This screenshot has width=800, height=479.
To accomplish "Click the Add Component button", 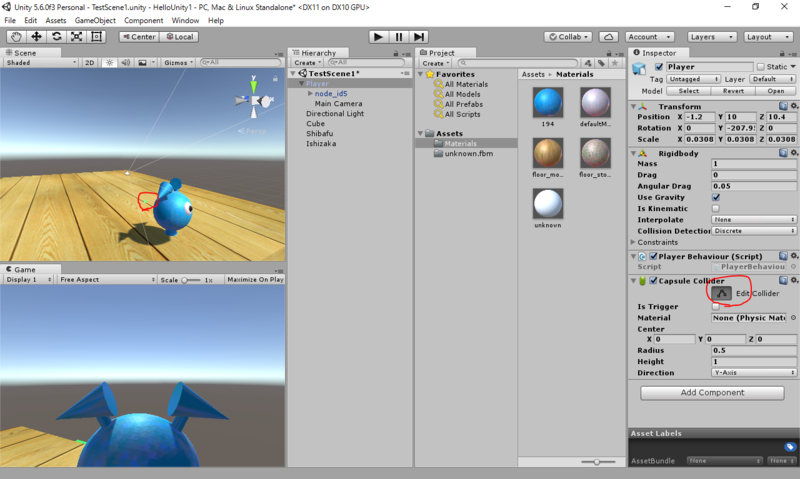I will (x=712, y=393).
